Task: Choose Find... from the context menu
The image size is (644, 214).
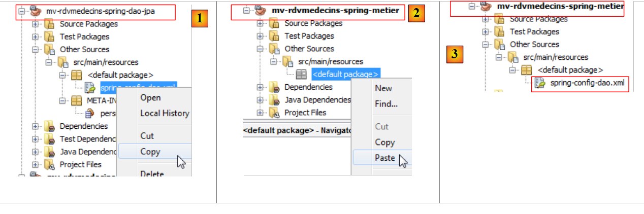Action: (386, 104)
